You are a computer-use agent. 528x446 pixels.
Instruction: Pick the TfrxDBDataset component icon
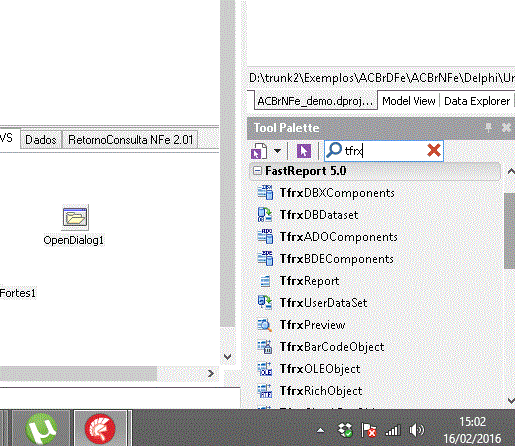click(x=265, y=215)
